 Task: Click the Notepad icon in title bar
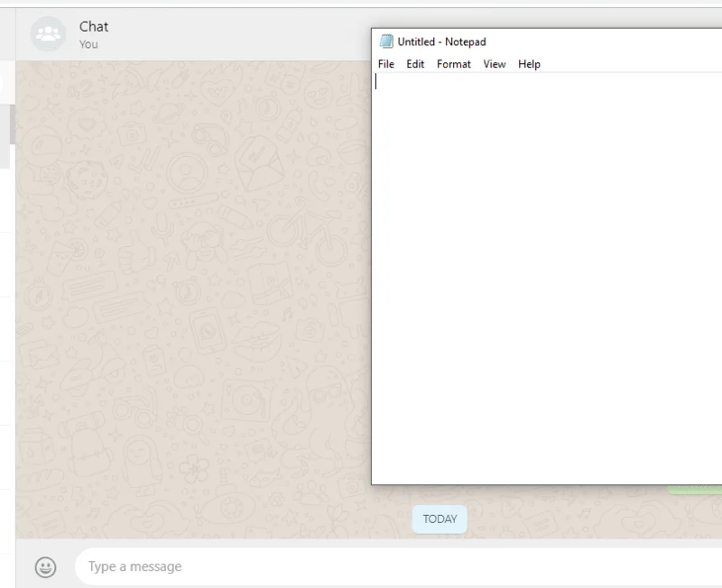[386, 41]
